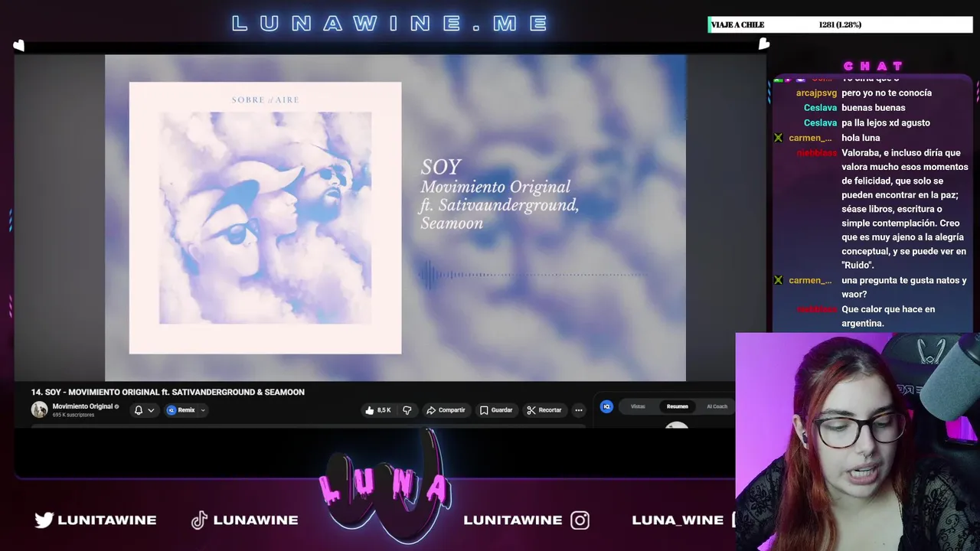
Task: Open the three-dot more actions menu
Action: (579, 410)
